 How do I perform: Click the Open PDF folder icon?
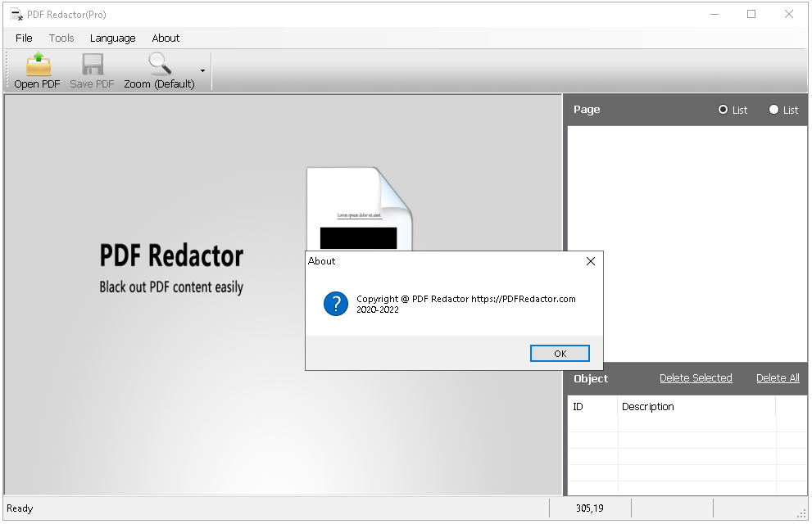tap(39, 64)
